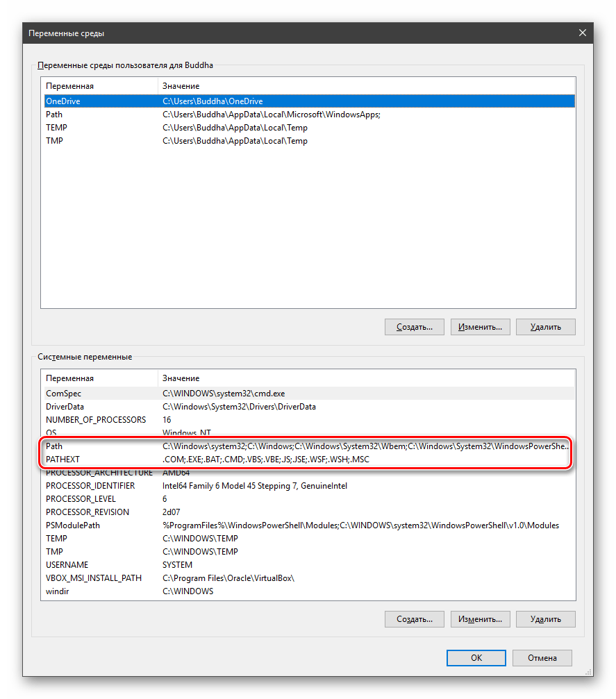
Task: Select the user TMP variable in AppData
Action: (309, 141)
